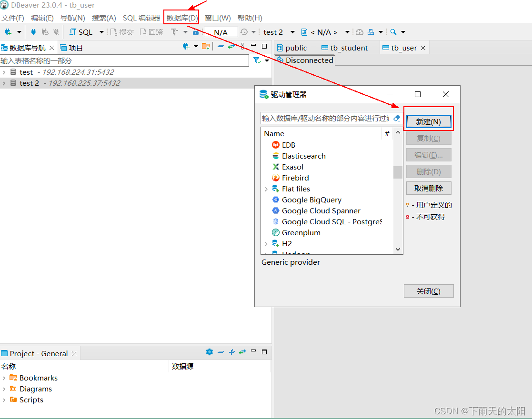Click driver list scroll-down arrow
This screenshot has width=532, height=420.
pyautogui.click(x=398, y=250)
